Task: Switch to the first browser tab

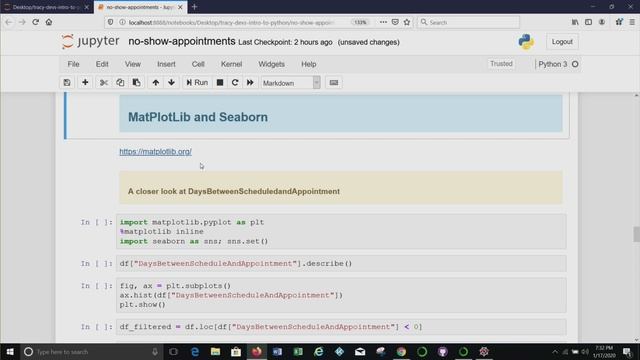Action: [45, 7]
